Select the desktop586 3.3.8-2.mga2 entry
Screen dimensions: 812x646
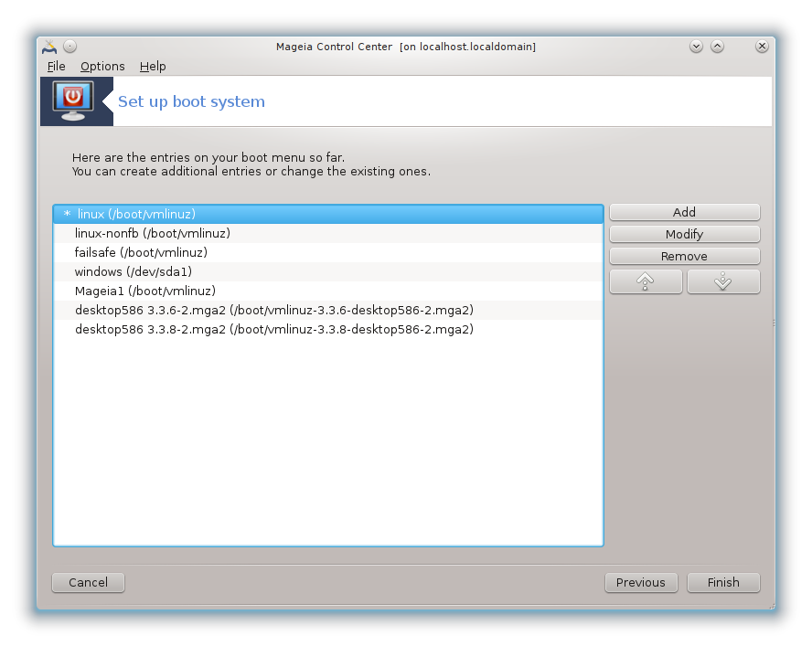click(328, 329)
